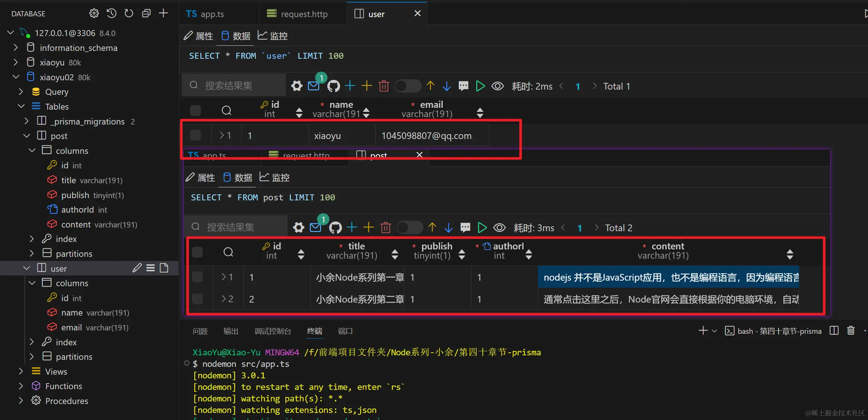The image size is (868, 420).
Task: Open the database history clock icon
Action: 111,13
